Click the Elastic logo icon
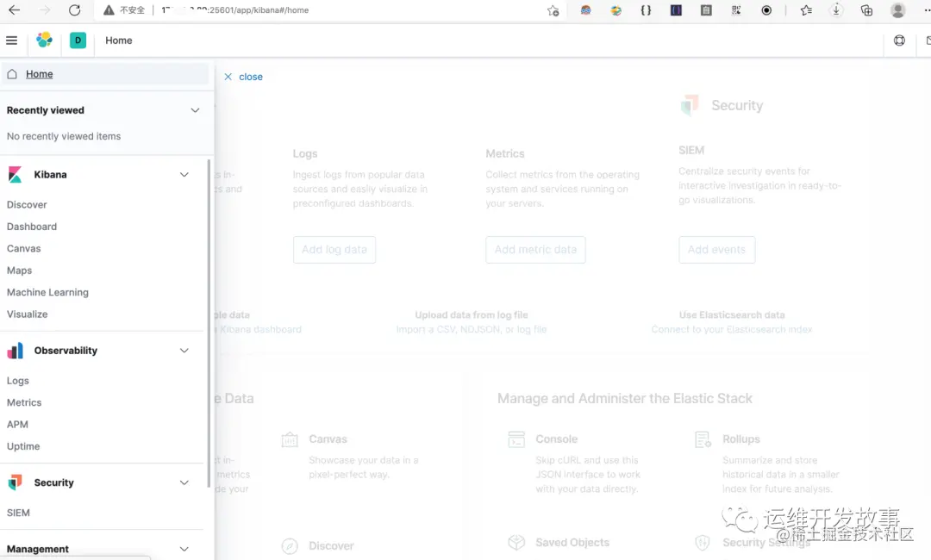 pos(45,40)
